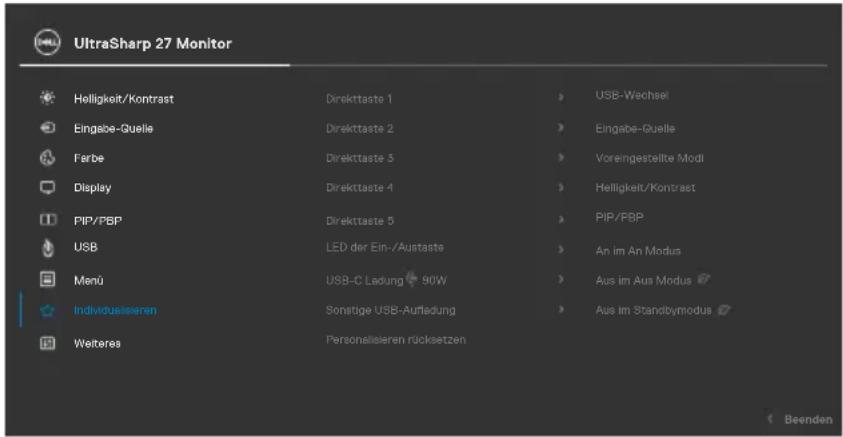Click the Voreingestellte Modi value
Screen dimensions: 843x437
(x=649, y=158)
